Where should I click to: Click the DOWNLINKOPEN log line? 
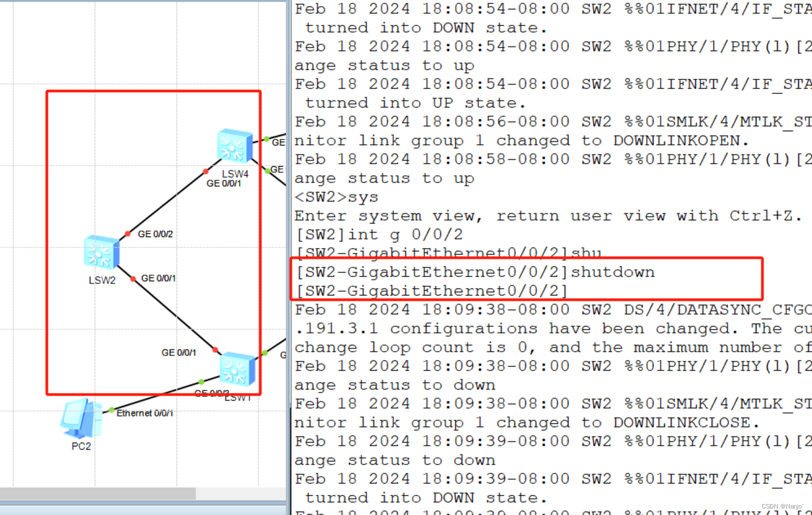tap(522, 141)
